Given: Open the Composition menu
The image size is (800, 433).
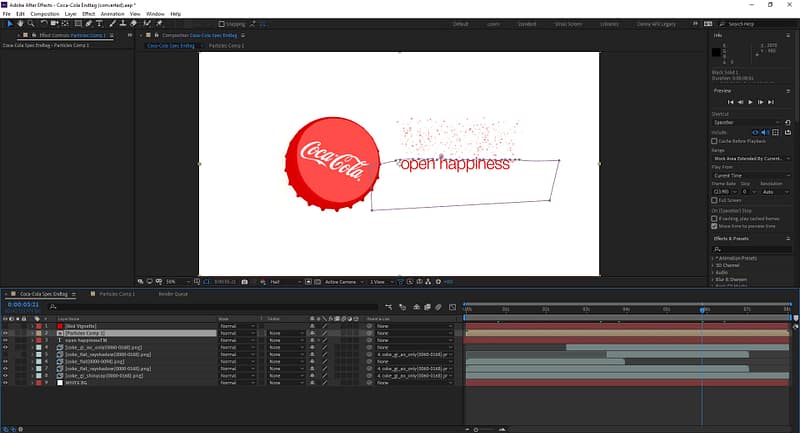Looking at the screenshot, I should (45, 14).
